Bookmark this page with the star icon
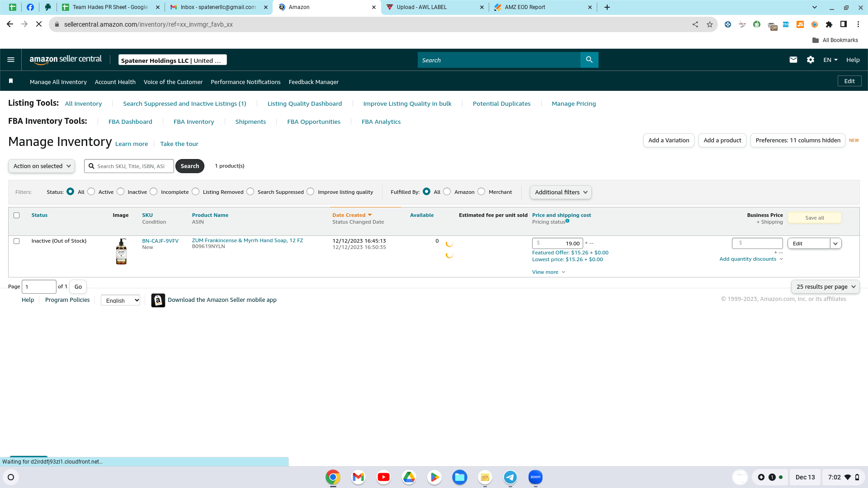868x488 pixels. pyautogui.click(x=710, y=24)
